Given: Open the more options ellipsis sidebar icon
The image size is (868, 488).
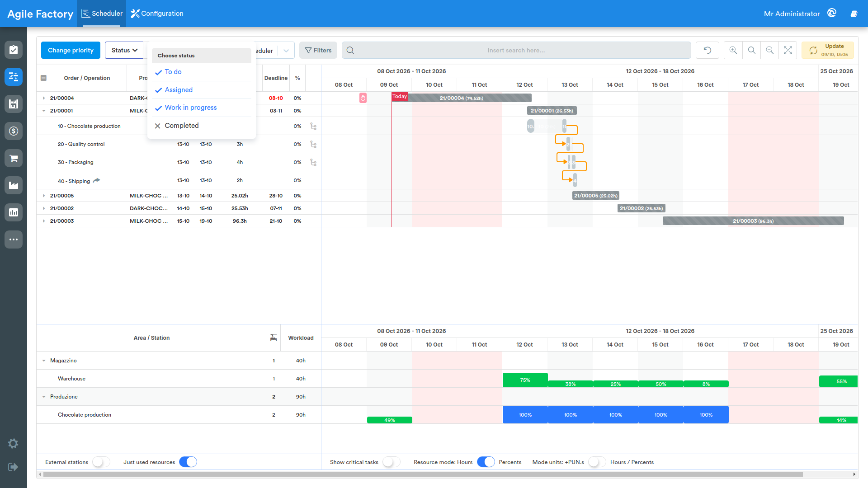Looking at the screenshot, I should point(14,239).
